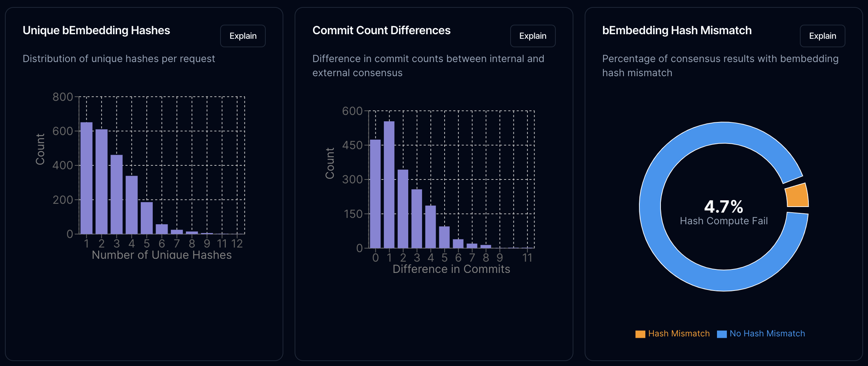
Task: Select the blue No Hash Mismatch donut segment
Action: [650, 207]
